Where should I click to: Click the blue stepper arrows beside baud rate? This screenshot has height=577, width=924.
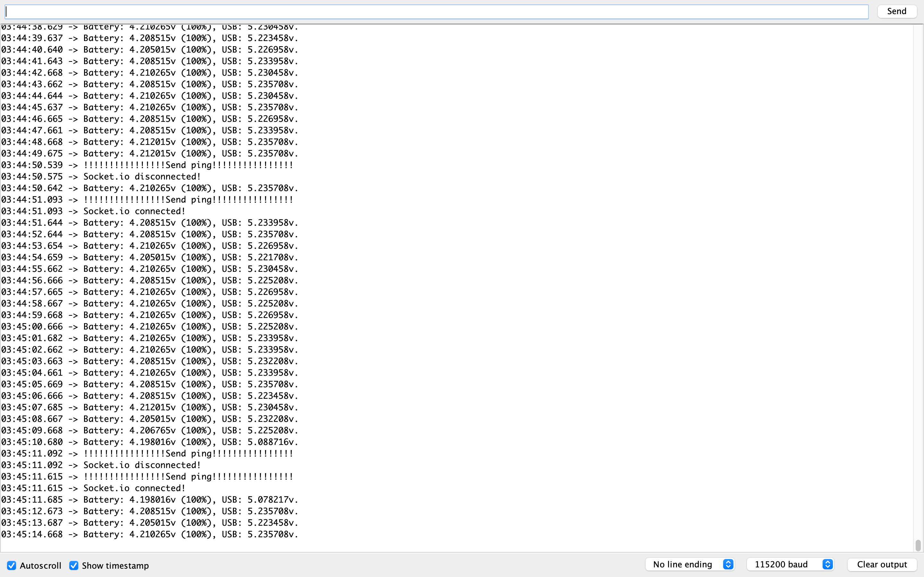coord(827,564)
